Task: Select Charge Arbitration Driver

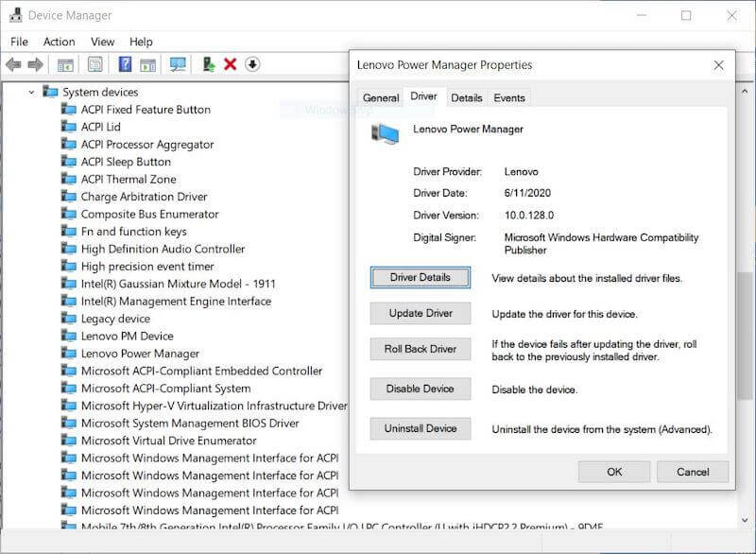Action: [x=145, y=197]
